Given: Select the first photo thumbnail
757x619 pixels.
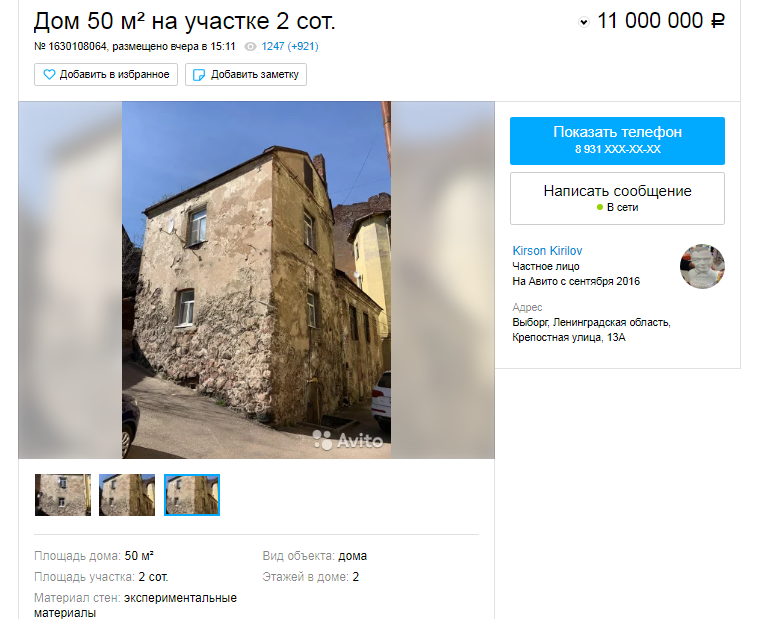Looking at the screenshot, I should point(63,495).
